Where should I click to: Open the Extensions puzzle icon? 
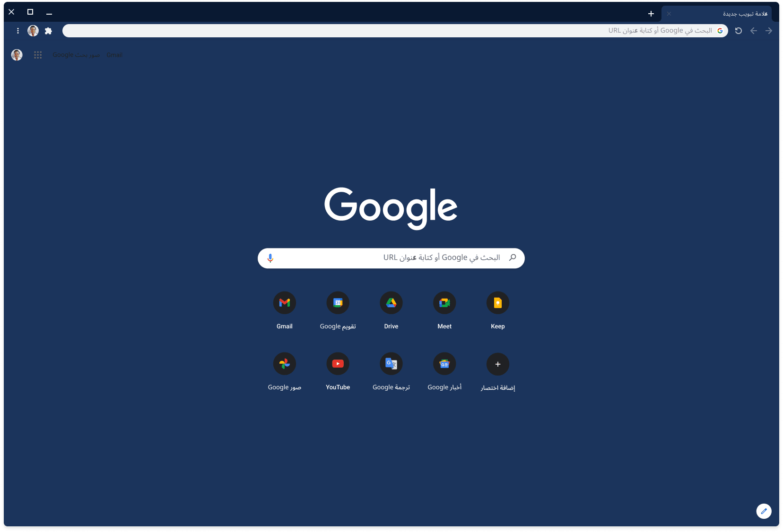[x=48, y=31]
